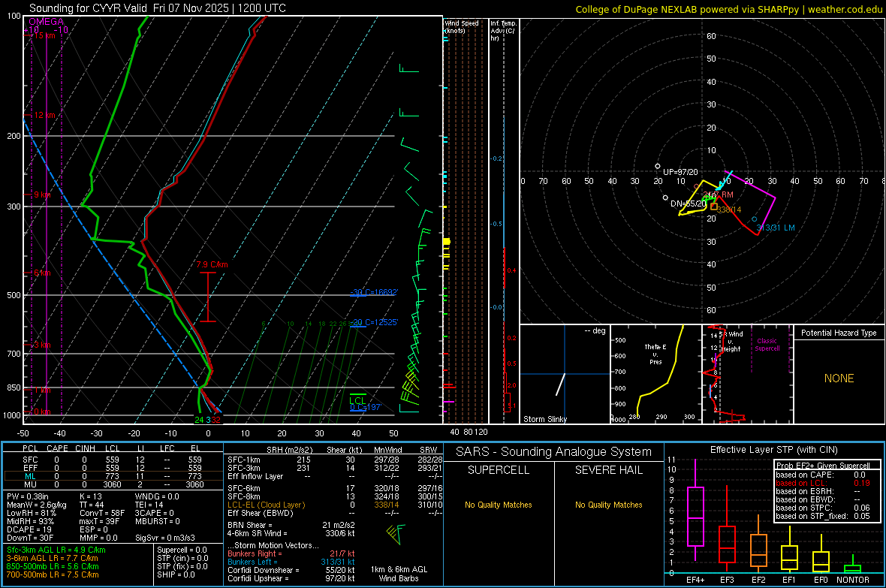886x588 pixels.
Task: Click the '700-500mb LR = 7.5 C/km' line
Action: [x=52, y=575]
